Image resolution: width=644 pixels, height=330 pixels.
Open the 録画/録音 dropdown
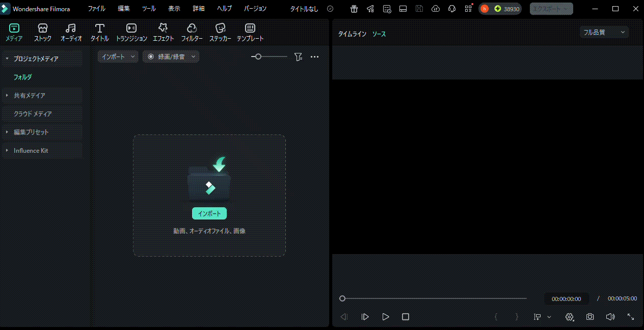171,57
